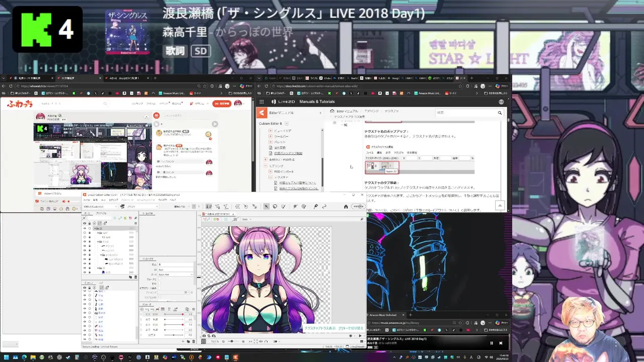Click the camera snapshot icon below the canvas
The height and width of the screenshot is (362, 644).
(204, 335)
